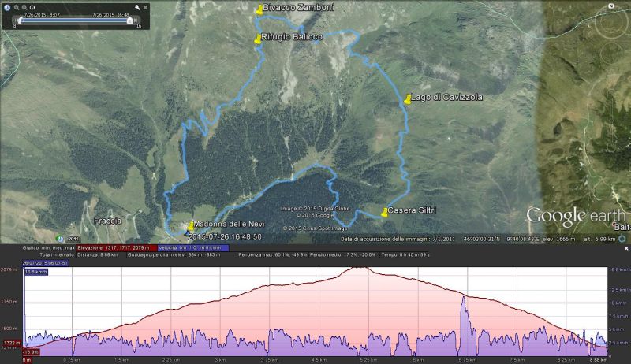Click the North compass indicator
The width and height of the screenshot is (631, 364).
610,6
